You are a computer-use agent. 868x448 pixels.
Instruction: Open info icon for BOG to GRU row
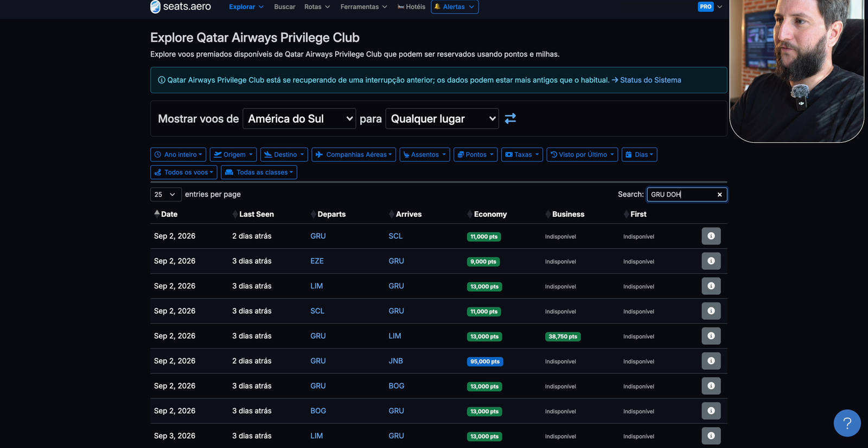[711, 411]
